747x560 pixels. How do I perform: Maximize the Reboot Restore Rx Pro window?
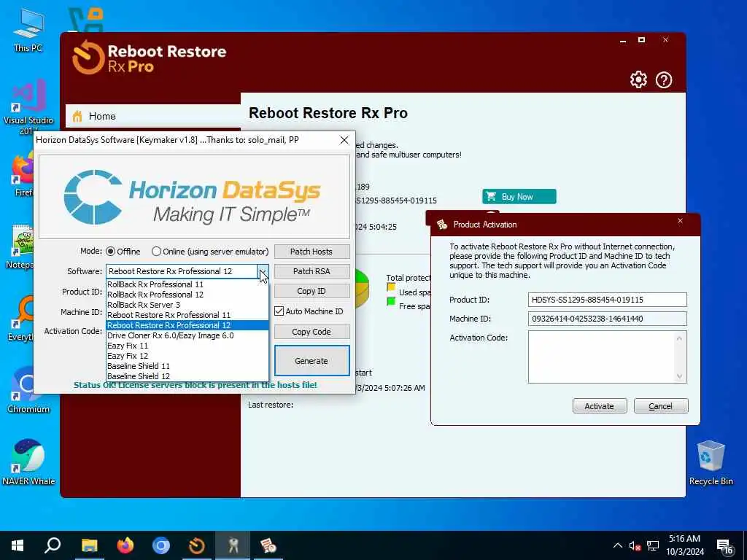coord(642,40)
